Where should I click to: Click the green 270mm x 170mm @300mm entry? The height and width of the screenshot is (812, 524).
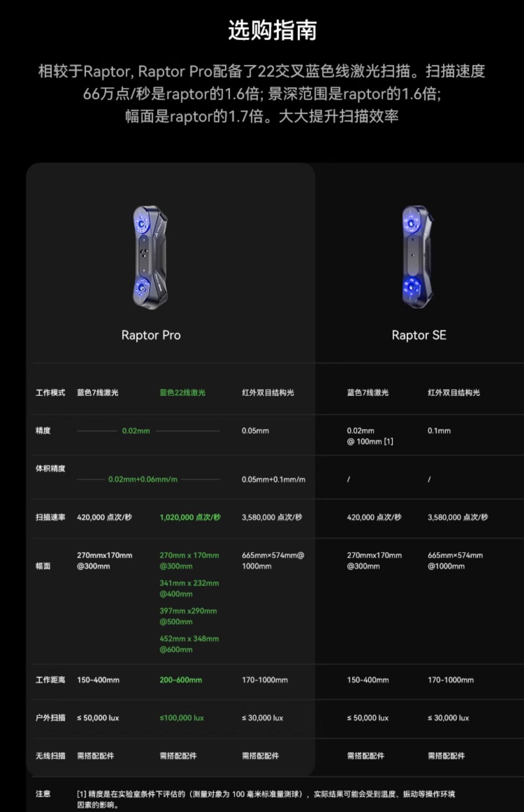[x=189, y=561]
